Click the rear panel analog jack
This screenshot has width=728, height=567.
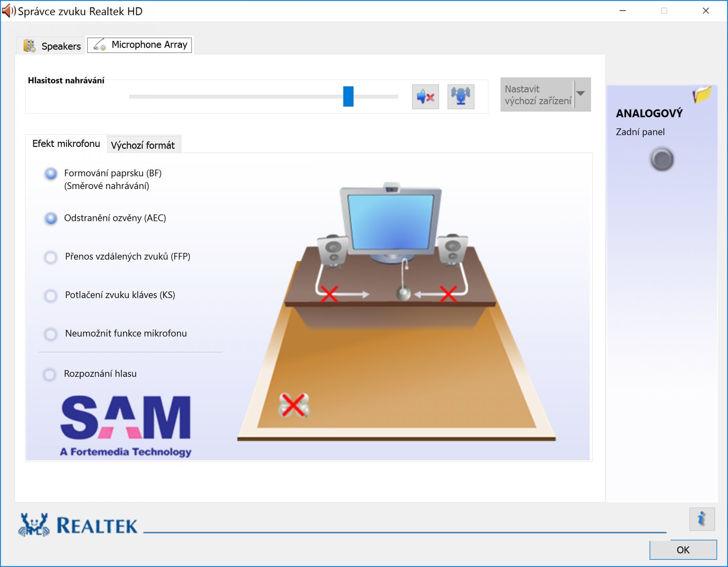pos(662,159)
